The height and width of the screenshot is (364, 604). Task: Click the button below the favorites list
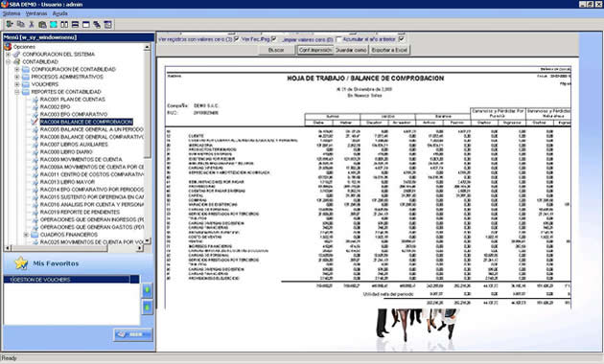coord(133,334)
